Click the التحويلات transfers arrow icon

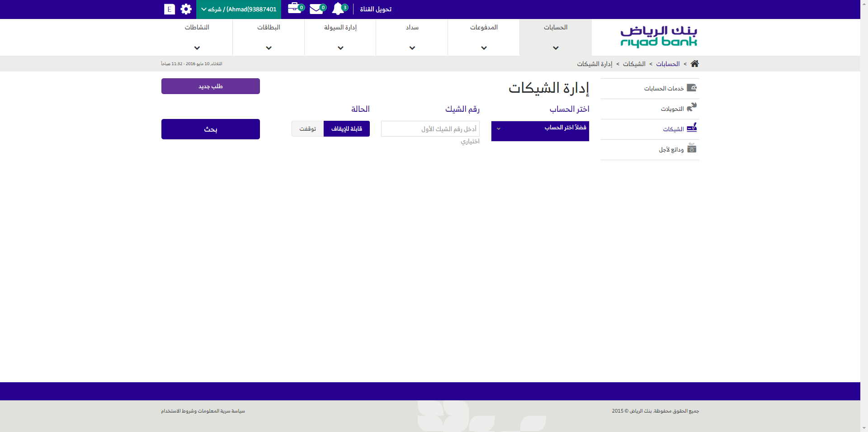(691, 108)
